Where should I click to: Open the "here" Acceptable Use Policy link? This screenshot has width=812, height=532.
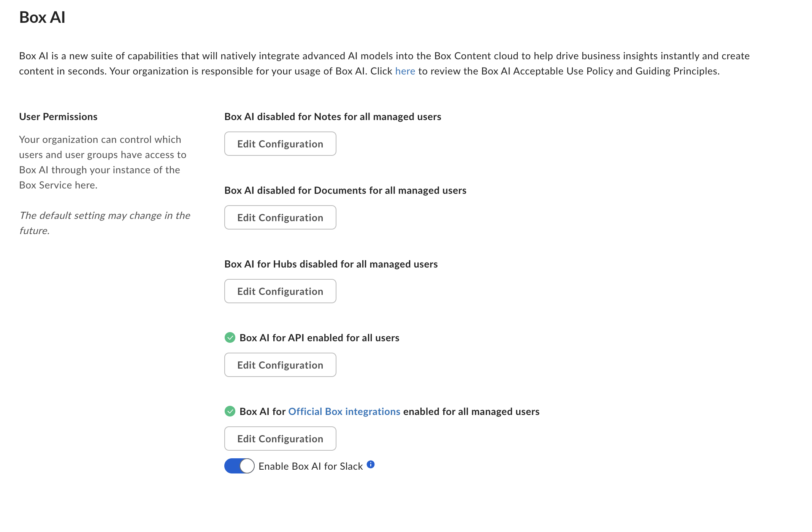coord(405,71)
